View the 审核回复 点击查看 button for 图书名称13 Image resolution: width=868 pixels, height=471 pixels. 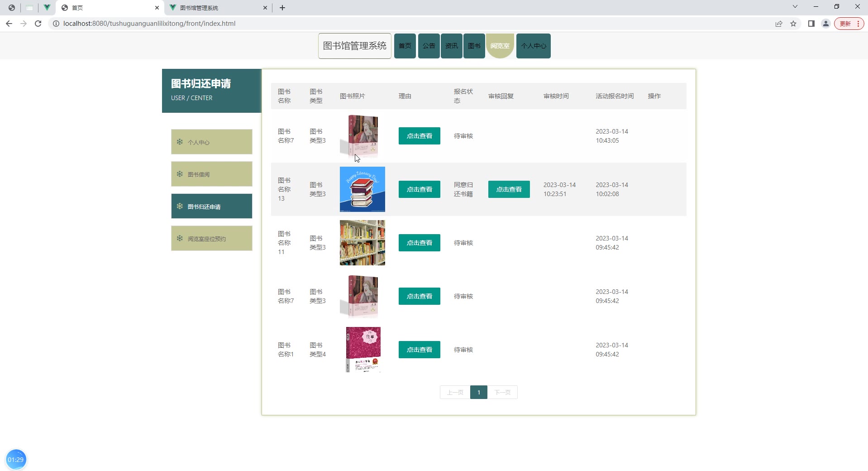click(x=509, y=189)
